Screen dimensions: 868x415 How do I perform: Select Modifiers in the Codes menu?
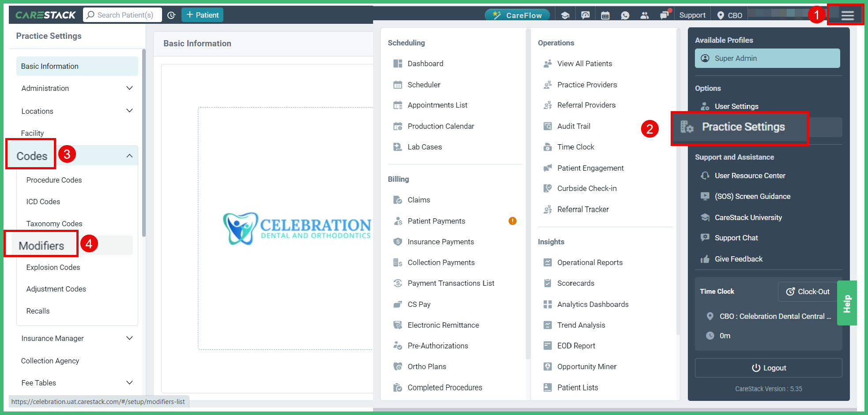[x=41, y=245]
